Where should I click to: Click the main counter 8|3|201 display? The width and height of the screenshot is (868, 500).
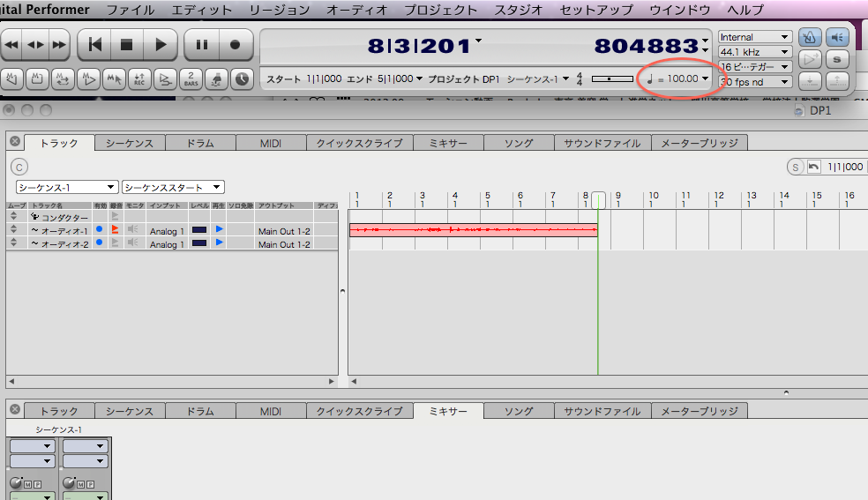419,46
